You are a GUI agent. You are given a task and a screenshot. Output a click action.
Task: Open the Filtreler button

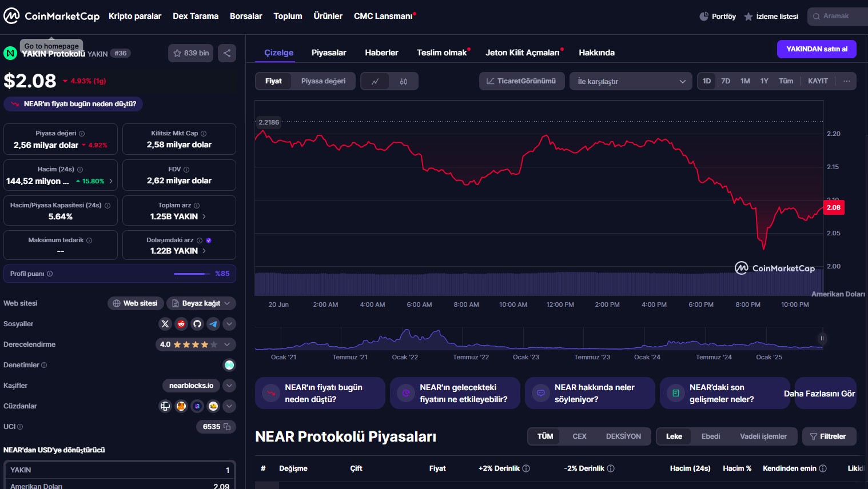(828, 436)
